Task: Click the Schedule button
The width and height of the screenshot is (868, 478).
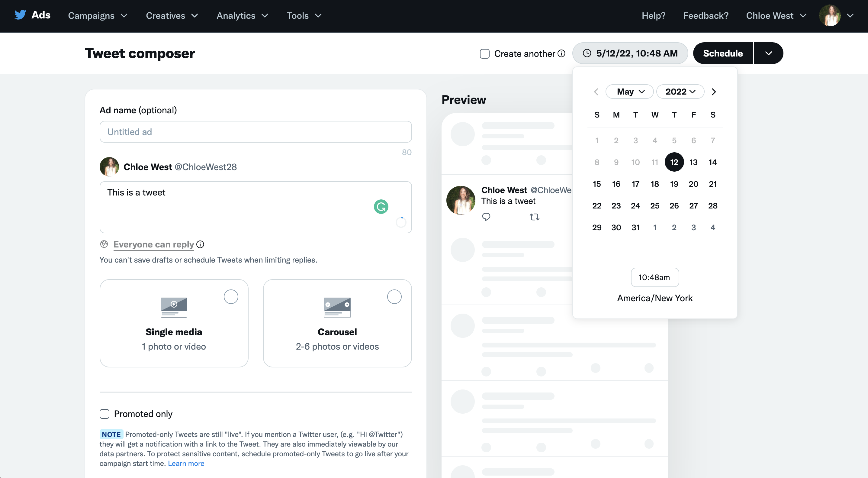Action: click(x=723, y=53)
